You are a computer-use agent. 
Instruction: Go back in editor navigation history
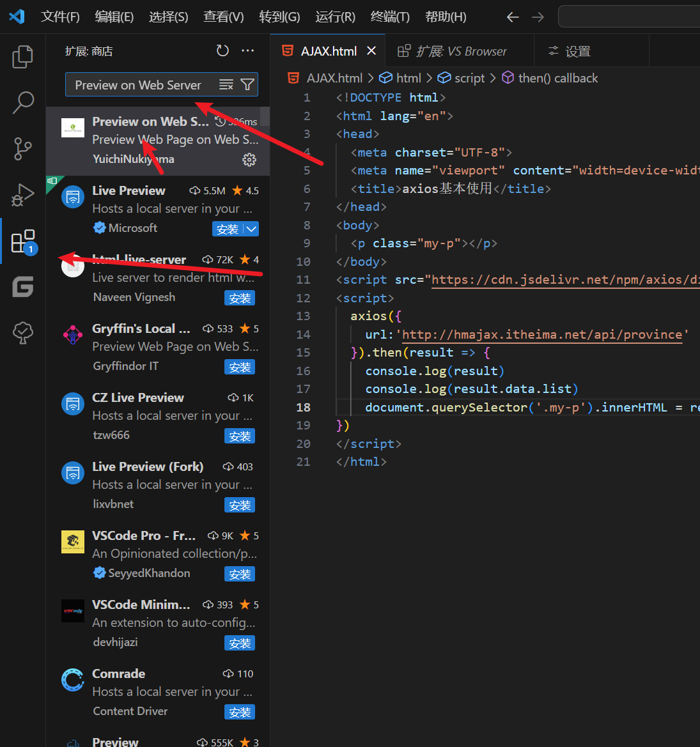click(513, 17)
